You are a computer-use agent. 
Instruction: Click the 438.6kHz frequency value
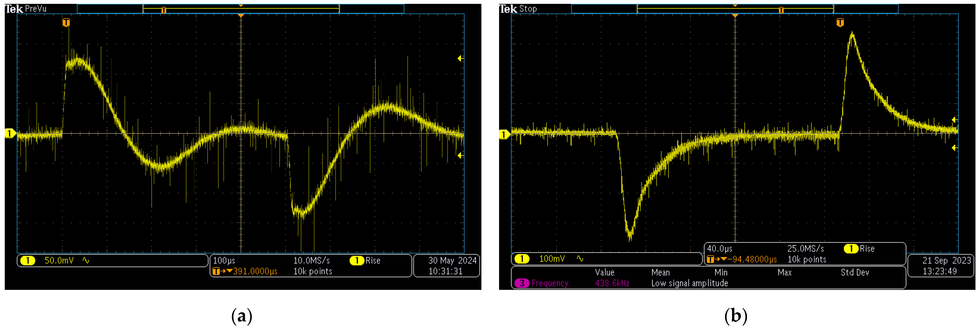point(612,283)
